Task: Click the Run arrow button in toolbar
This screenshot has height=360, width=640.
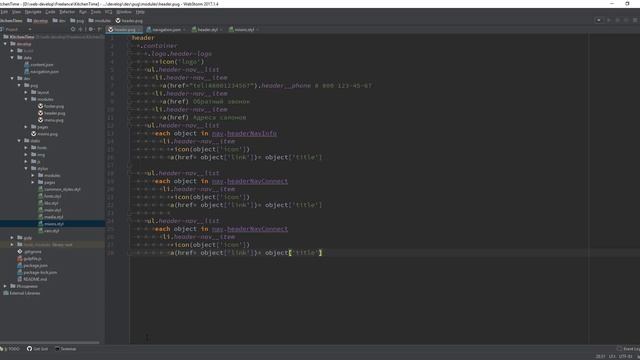Action: point(609,20)
